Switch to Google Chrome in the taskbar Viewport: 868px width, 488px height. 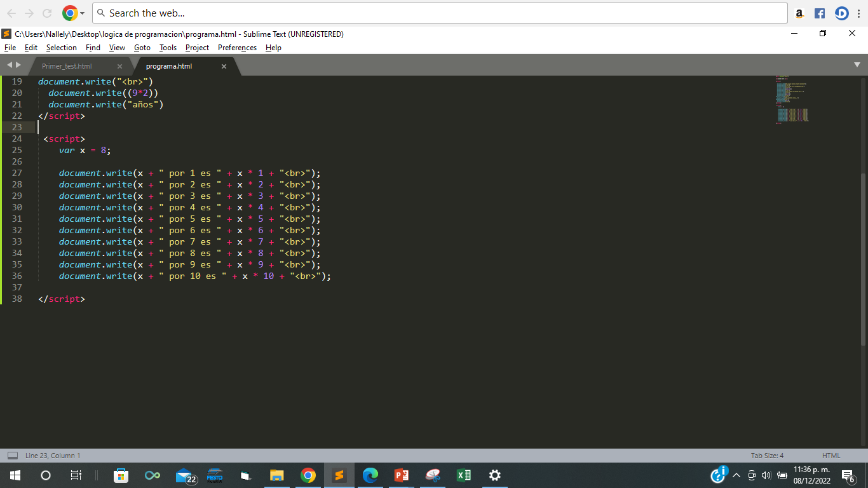tap(308, 475)
